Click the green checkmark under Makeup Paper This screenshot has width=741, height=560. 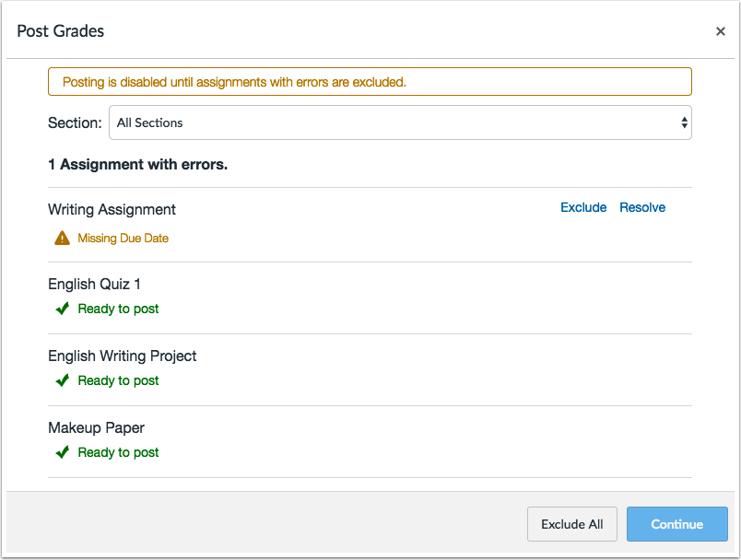pyautogui.click(x=62, y=452)
